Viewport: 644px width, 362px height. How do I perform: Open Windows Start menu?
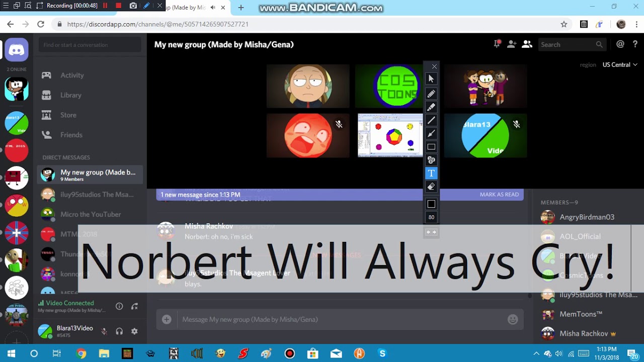(11, 353)
